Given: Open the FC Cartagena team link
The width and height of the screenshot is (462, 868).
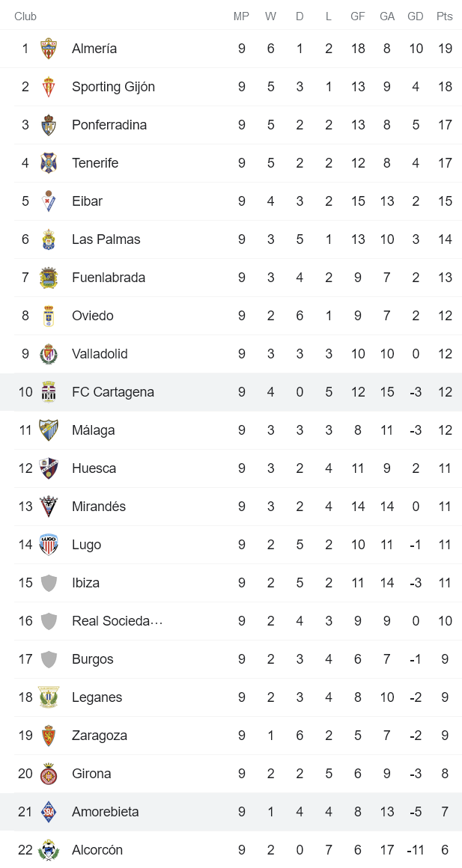Looking at the screenshot, I should [113, 392].
